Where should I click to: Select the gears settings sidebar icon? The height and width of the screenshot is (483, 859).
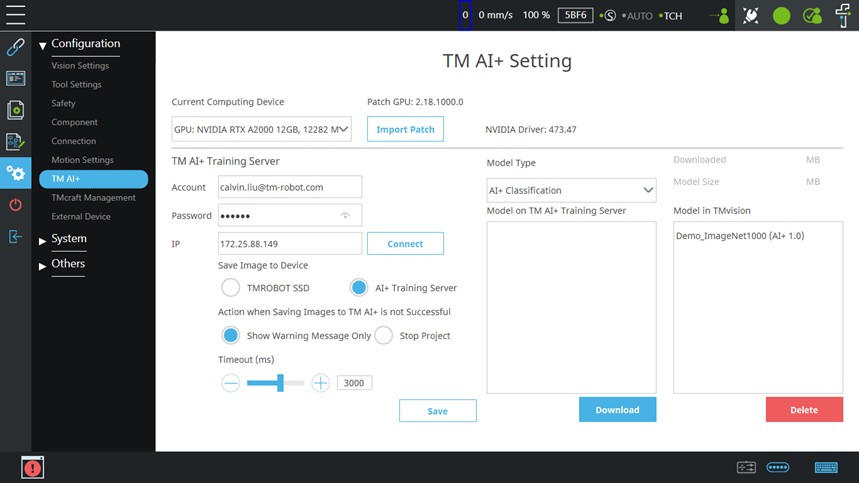pos(15,173)
